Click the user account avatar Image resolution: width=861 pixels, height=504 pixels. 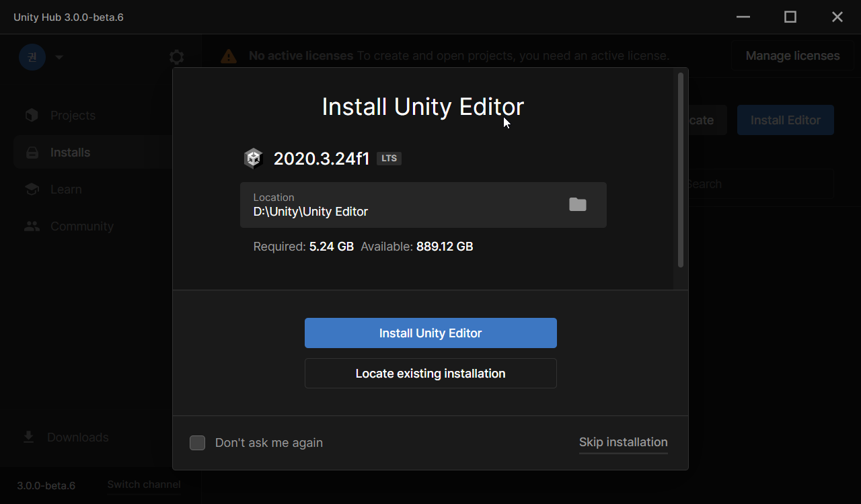[32, 57]
